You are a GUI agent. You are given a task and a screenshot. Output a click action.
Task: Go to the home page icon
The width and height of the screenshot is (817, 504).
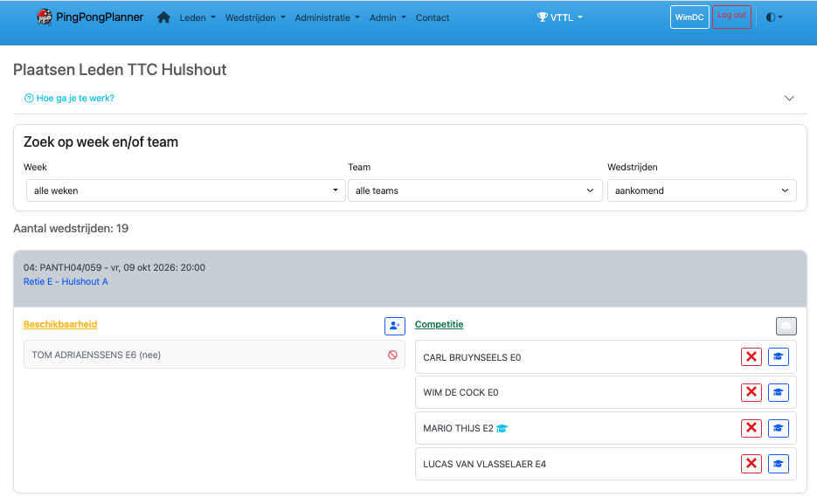163,17
